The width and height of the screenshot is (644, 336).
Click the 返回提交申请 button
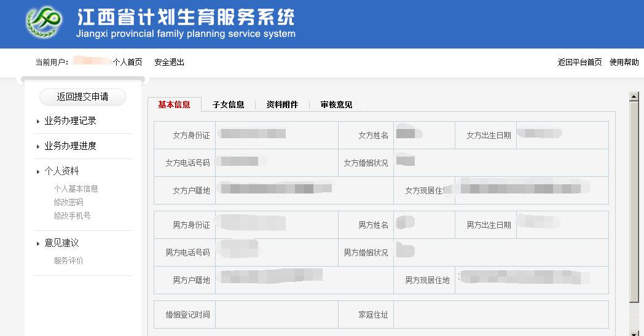(82, 97)
